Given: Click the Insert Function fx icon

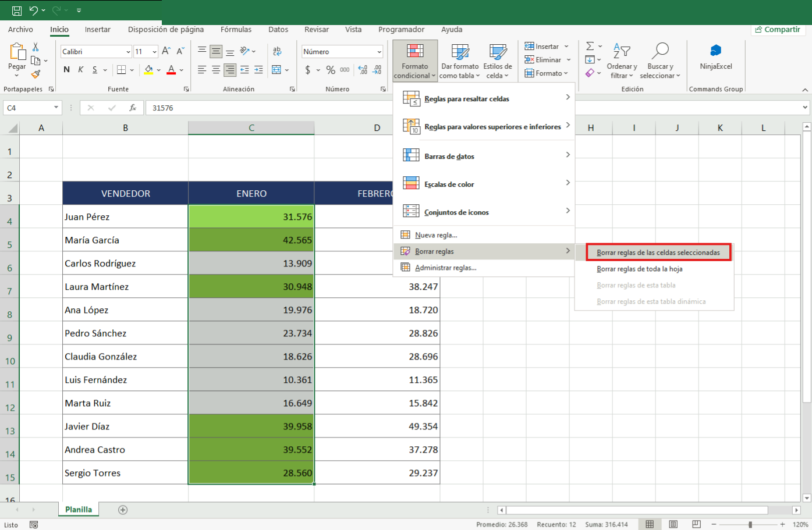Looking at the screenshot, I should pos(133,108).
